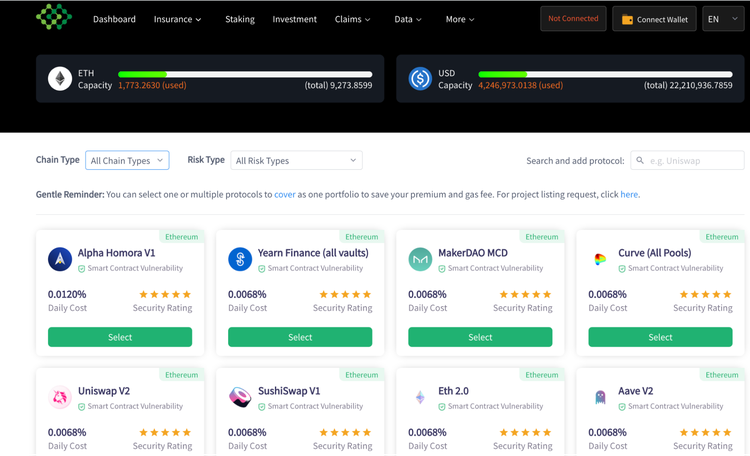Click USD total value 22,210,936.7859

[x=688, y=85]
